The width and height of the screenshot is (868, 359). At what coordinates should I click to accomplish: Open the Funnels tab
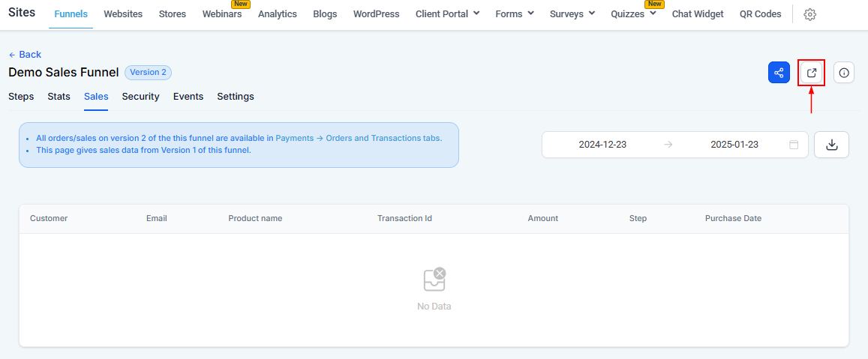[71, 14]
